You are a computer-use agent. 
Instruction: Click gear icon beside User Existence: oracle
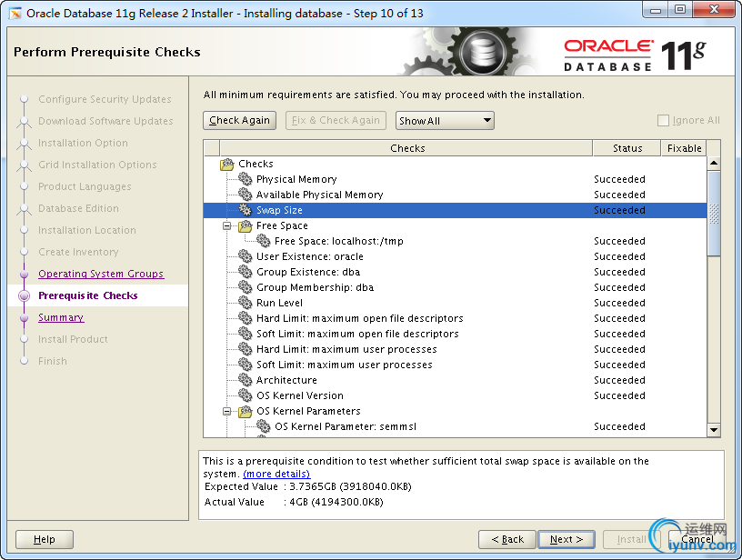[246, 256]
